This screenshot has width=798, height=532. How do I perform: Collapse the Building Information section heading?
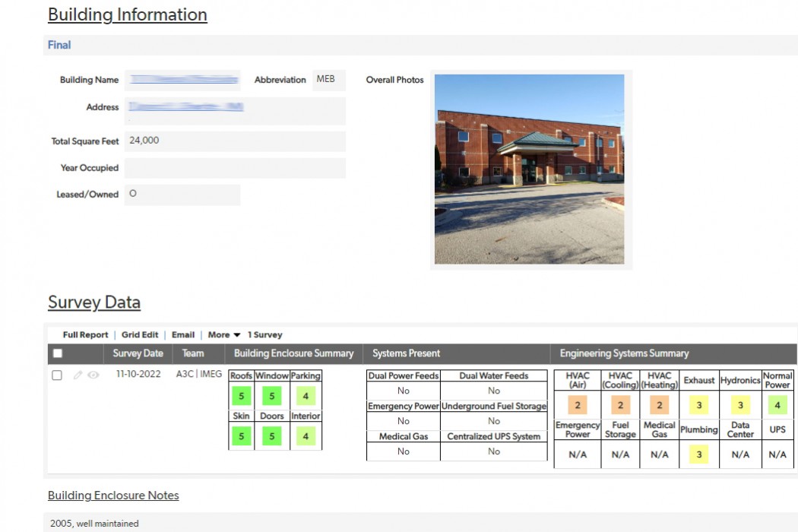point(127,14)
